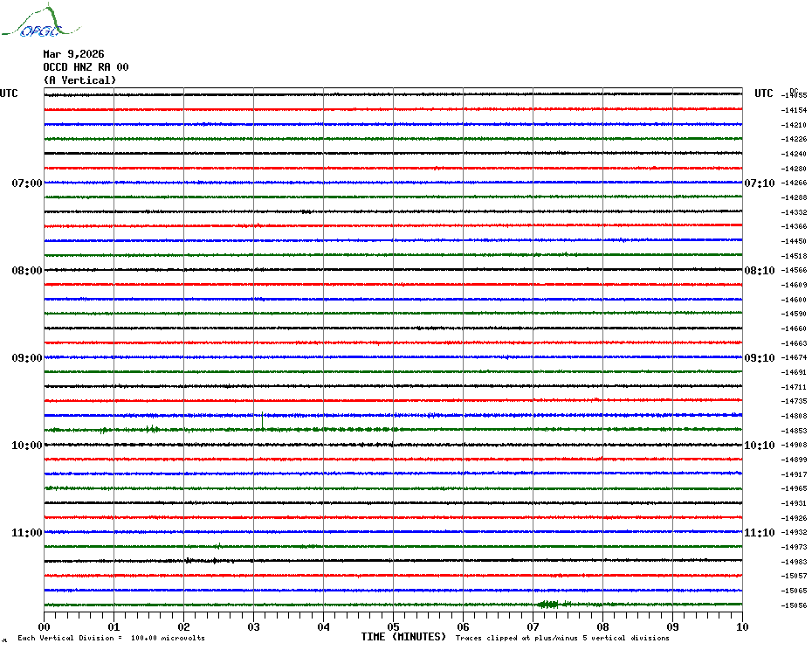The width and height of the screenshot is (812, 650).
Task: Click the TIME (MINUTES) axis title
Action: pos(403,637)
